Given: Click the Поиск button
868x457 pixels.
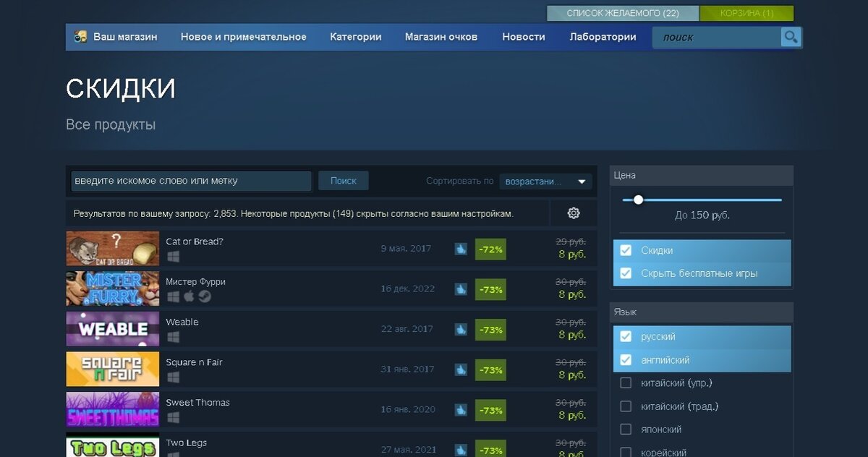Looking at the screenshot, I should tap(344, 181).
